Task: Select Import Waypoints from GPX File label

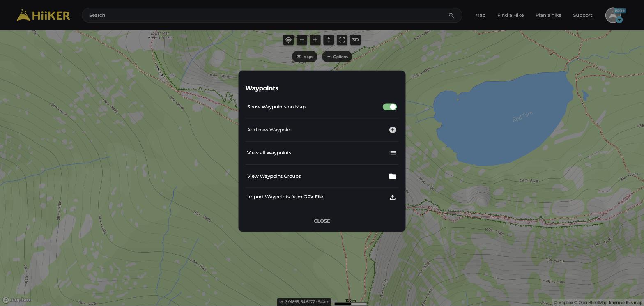Action: click(285, 197)
